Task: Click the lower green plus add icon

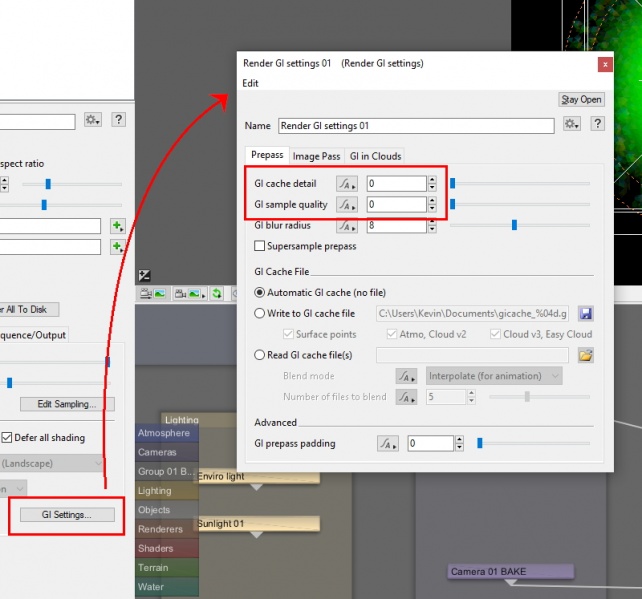Action: pos(118,247)
